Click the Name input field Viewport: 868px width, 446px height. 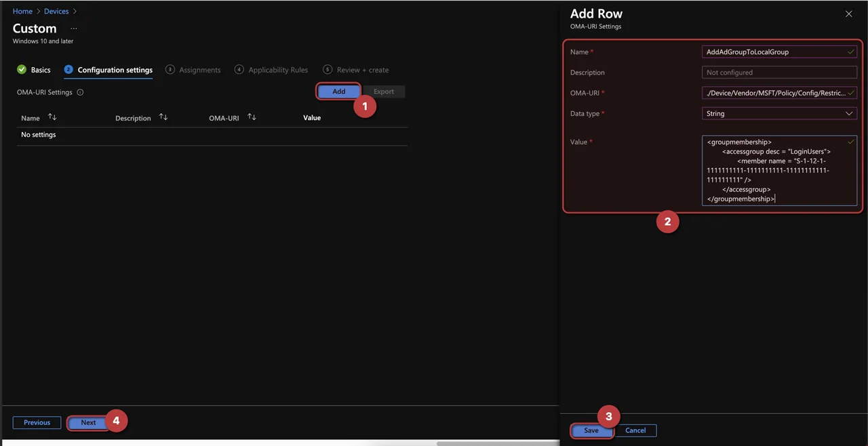[779, 52]
